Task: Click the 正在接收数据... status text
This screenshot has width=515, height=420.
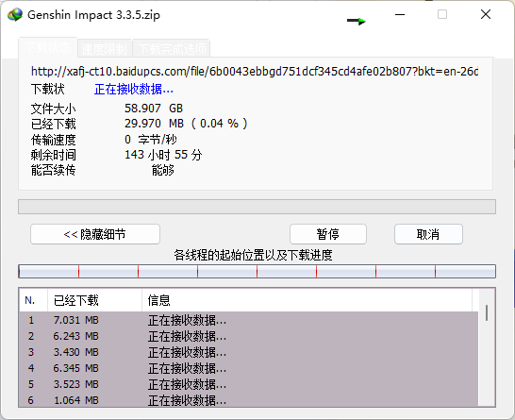Action: tap(134, 89)
